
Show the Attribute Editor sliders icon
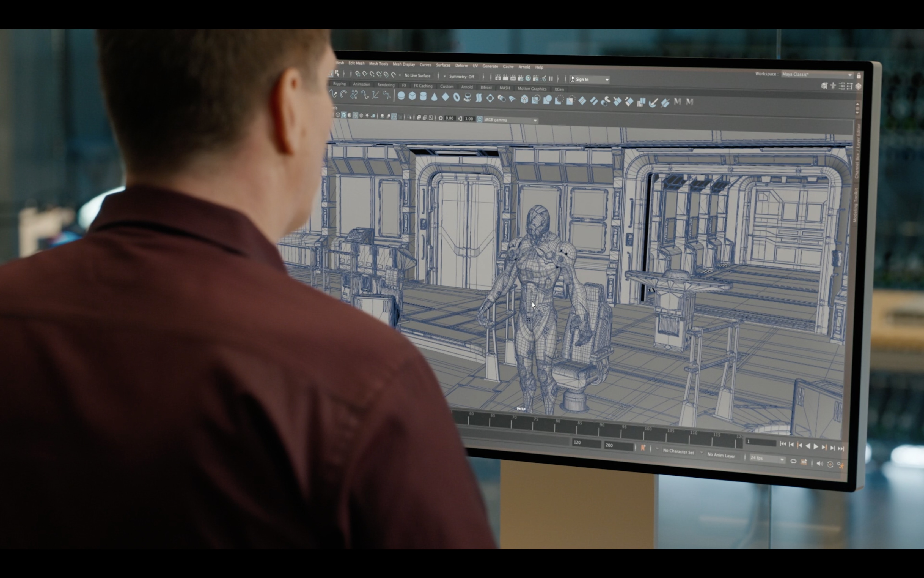tap(841, 86)
